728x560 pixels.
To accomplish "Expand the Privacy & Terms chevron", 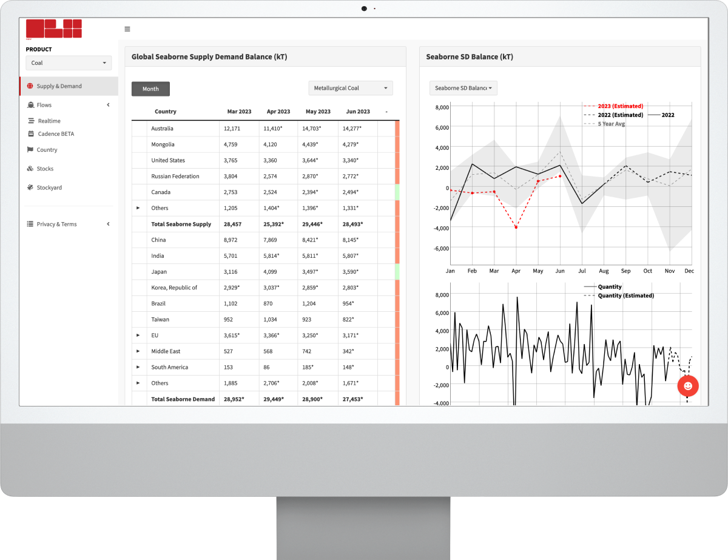I will (108, 224).
